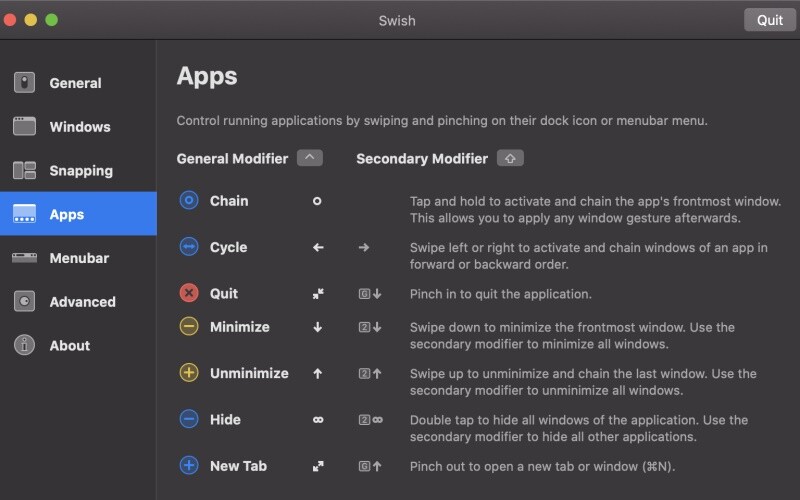
Task: Click the Cycle swipe-right arrow glyph
Action: 364,247
